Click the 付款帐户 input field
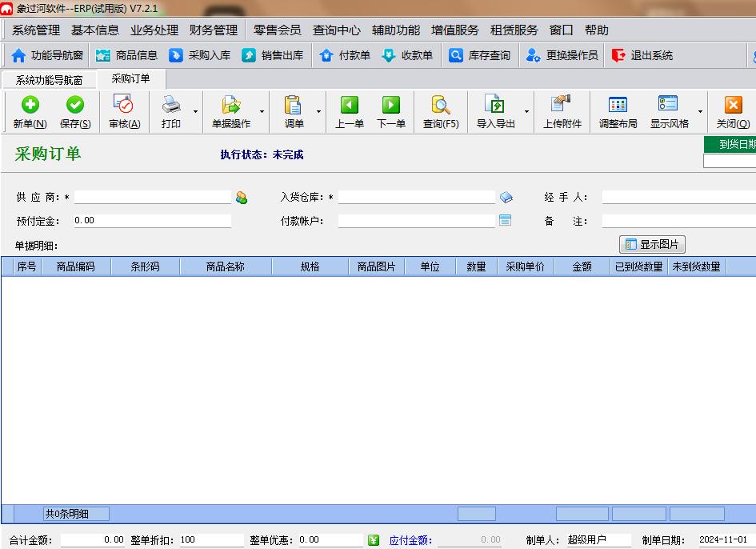Image resolution: width=756 pixels, height=549 pixels. [417, 220]
